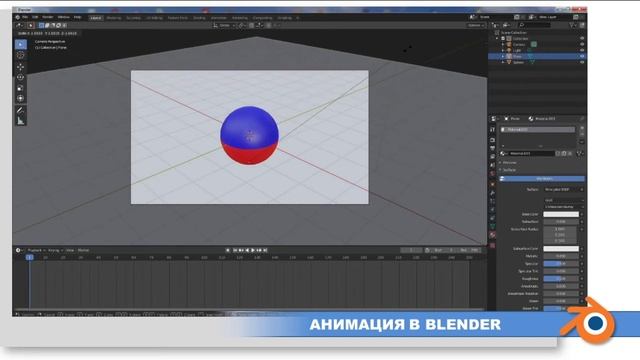Open the Global transform orientation dropdown

point(223,25)
